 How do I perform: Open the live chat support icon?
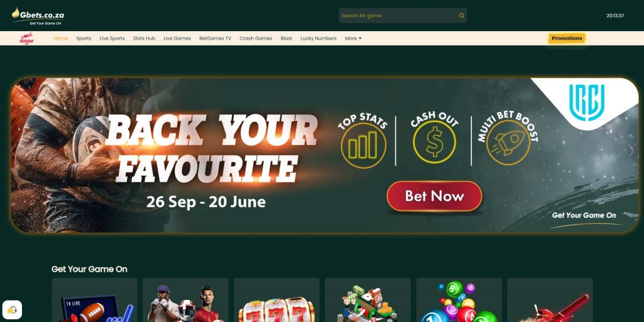[x=12, y=310]
